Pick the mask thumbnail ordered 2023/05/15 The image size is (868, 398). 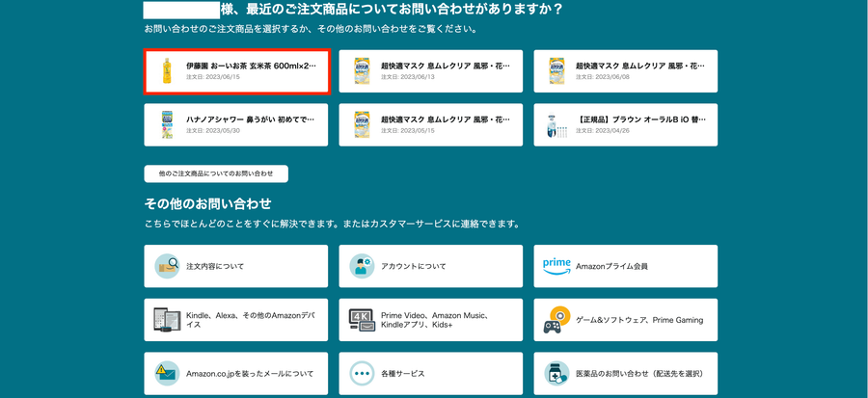362,125
